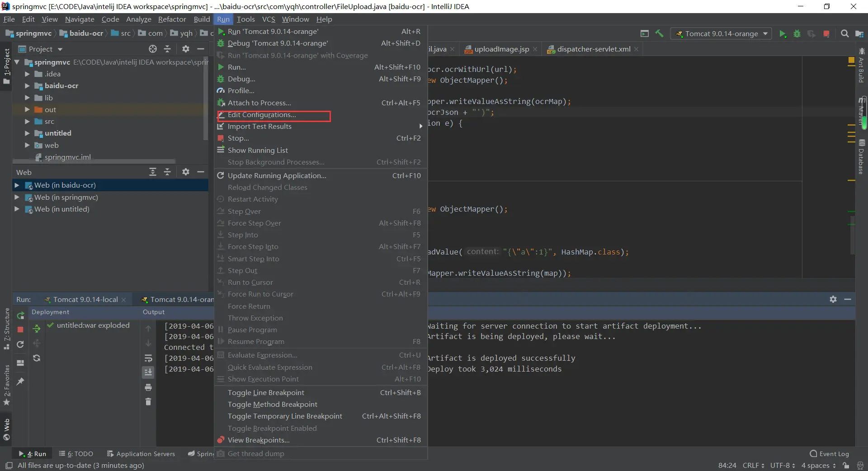Viewport: 868px width, 471px height.
Task: Click the soft-wrap icon in Run output
Action: pyautogui.click(x=148, y=358)
